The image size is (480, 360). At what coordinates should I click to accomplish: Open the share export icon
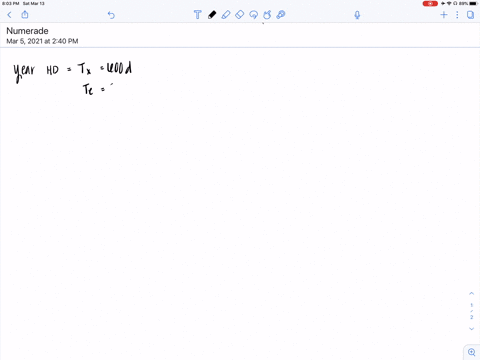pyautogui.click(x=25, y=15)
